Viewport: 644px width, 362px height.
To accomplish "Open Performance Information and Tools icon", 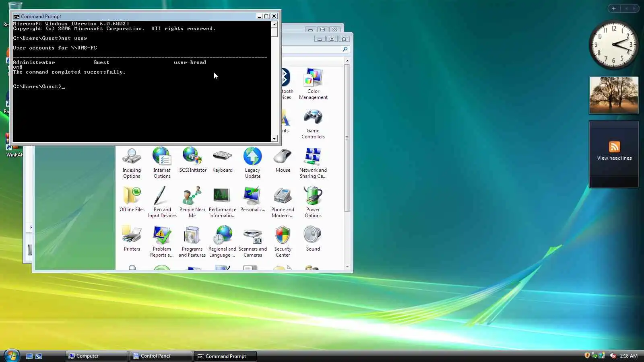I will coord(223,202).
